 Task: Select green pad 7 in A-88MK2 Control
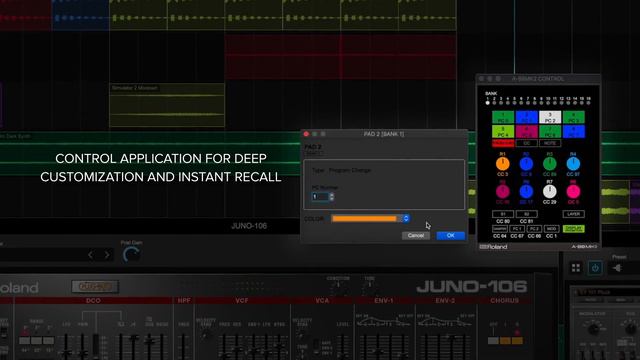pyautogui.click(x=550, y=131)
